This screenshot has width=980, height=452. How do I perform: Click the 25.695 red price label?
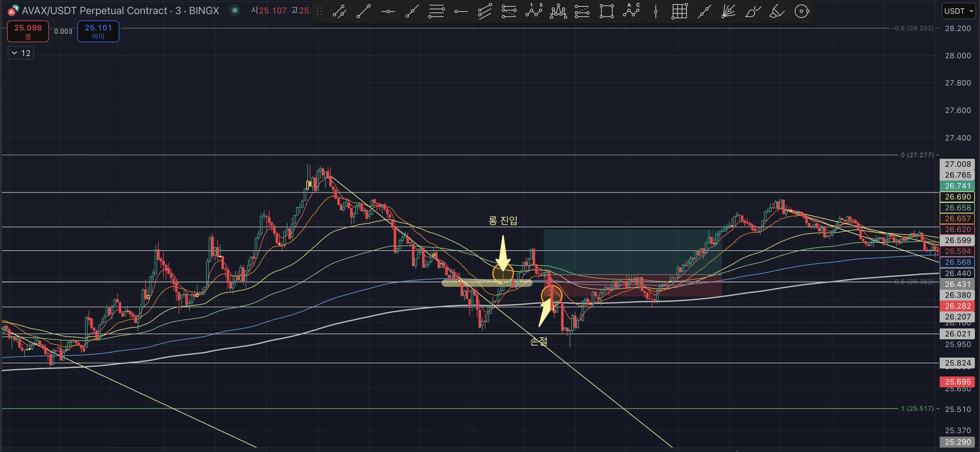pyautogui.click(x=957, y=382)
